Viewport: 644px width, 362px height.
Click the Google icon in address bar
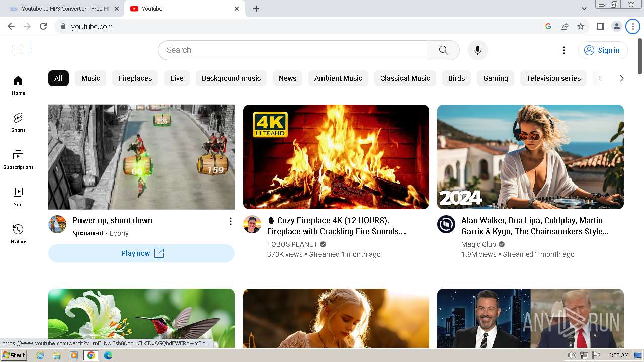pos(548,26)
